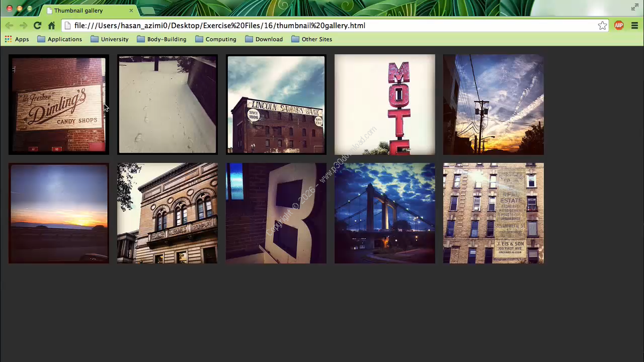644x362 pixels.
Task: Bookmark this page with the star icon
Action: point(602,26)
